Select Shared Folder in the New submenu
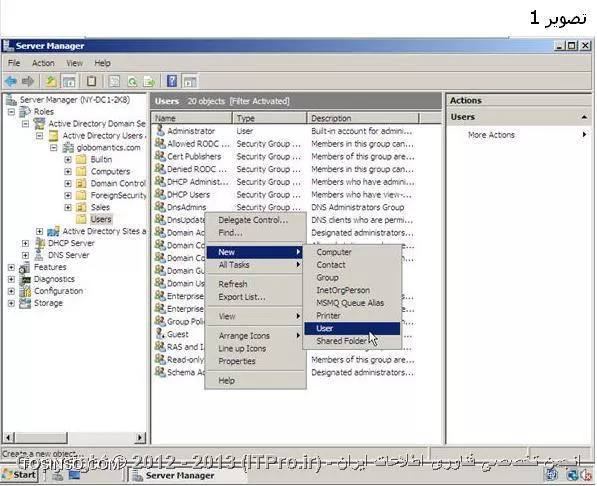Screen dimensions: 597x486 [352, 341]
